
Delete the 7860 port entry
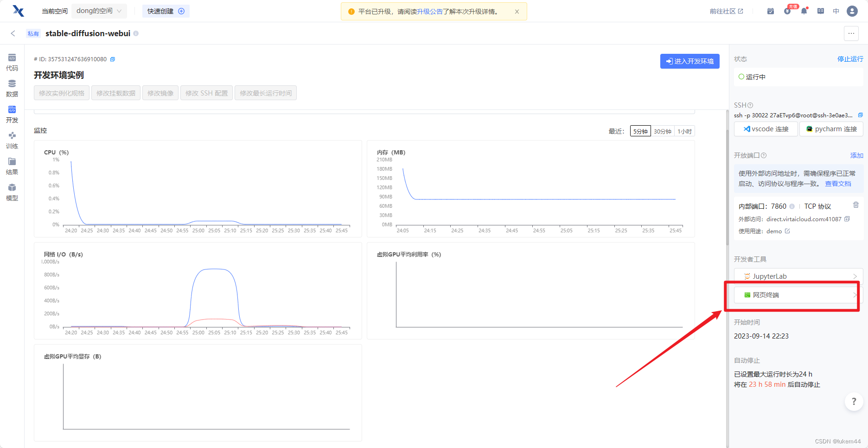[856, 205]
